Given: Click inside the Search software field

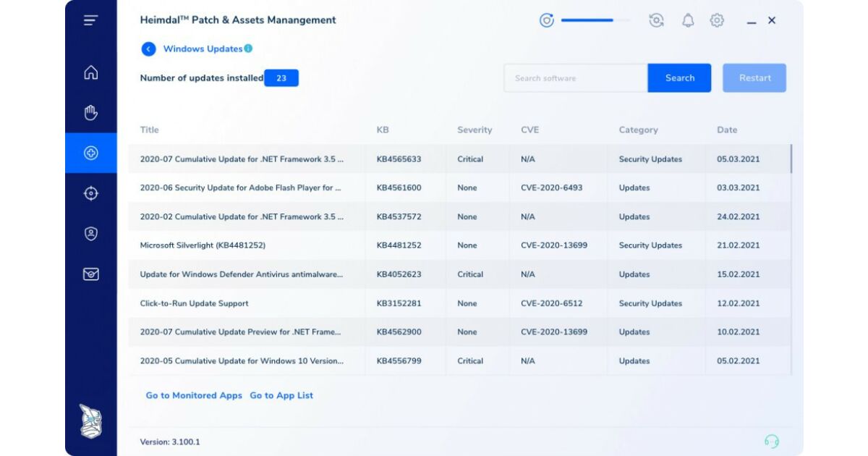Looking at the screenshot, I should (575, 78).
